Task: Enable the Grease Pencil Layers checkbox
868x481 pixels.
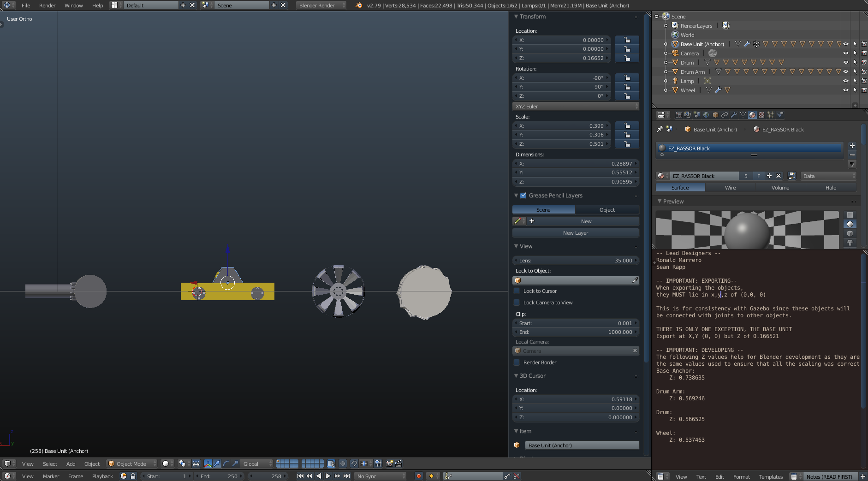Action: click(523, 196)
